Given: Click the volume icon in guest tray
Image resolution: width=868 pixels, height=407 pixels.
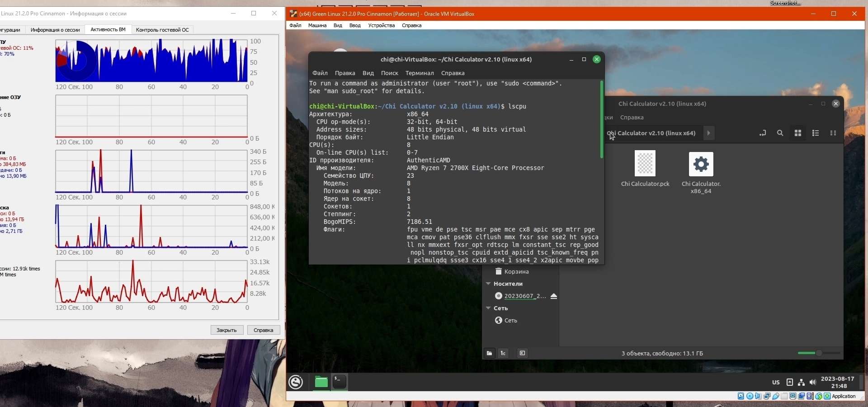Looking at the screenshot, I should pyautogui.click(x=813, y=383).
